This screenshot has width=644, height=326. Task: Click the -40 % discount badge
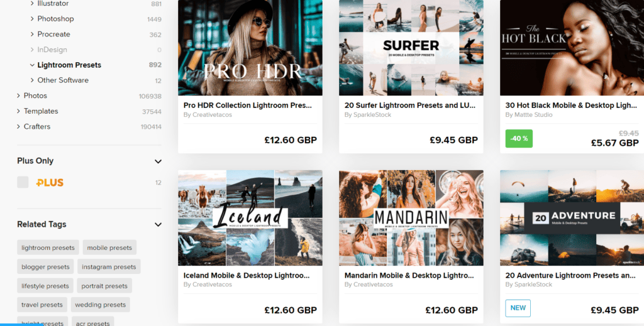point(519,139)
